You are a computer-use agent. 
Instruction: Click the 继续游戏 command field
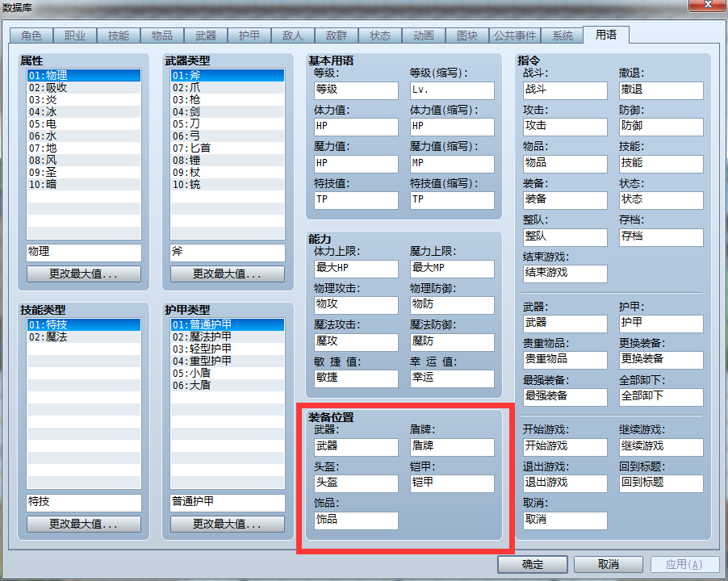(x=661, y=447)
